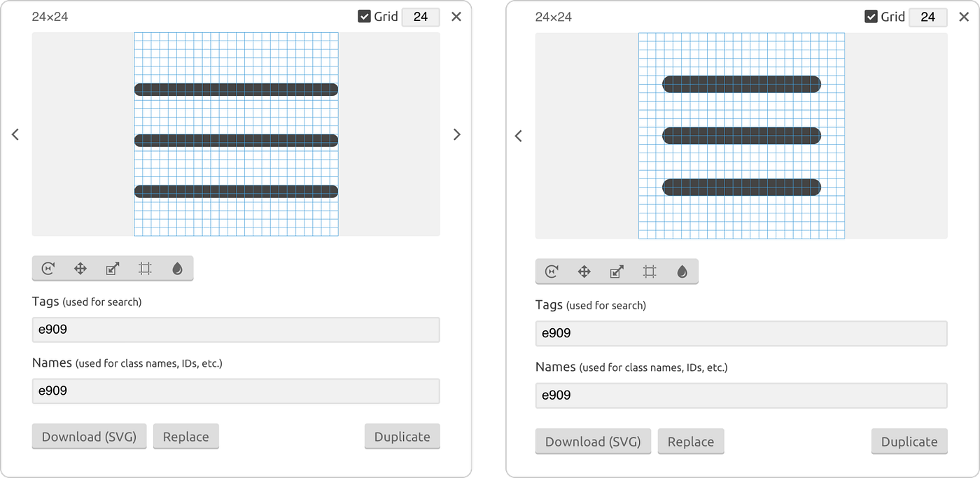This screenshot has height=478, width=980.
Task: Click Replace button in right panel
Action: click(691, 442)
